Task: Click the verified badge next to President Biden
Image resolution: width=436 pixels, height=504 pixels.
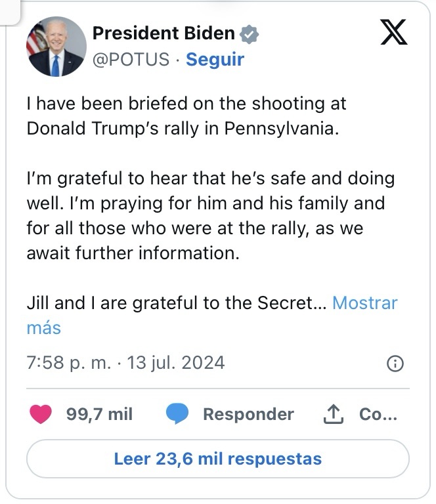Action: click(x=249, y=33)
